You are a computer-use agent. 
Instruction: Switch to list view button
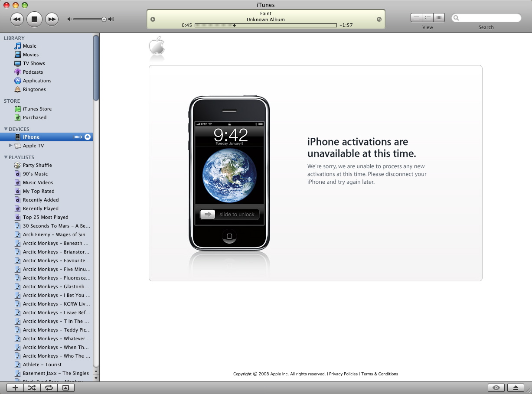click(x=416, y=18)
